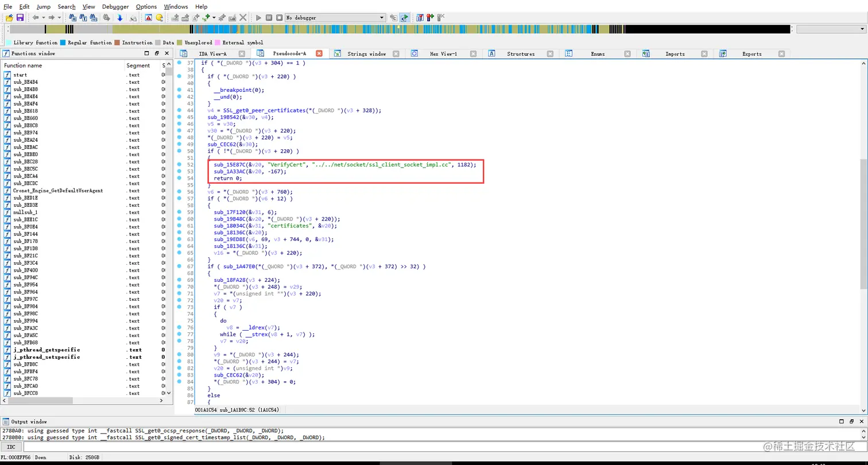868x465 pixels.
Task: Open the Jump menu
Action: coord(44,6)
